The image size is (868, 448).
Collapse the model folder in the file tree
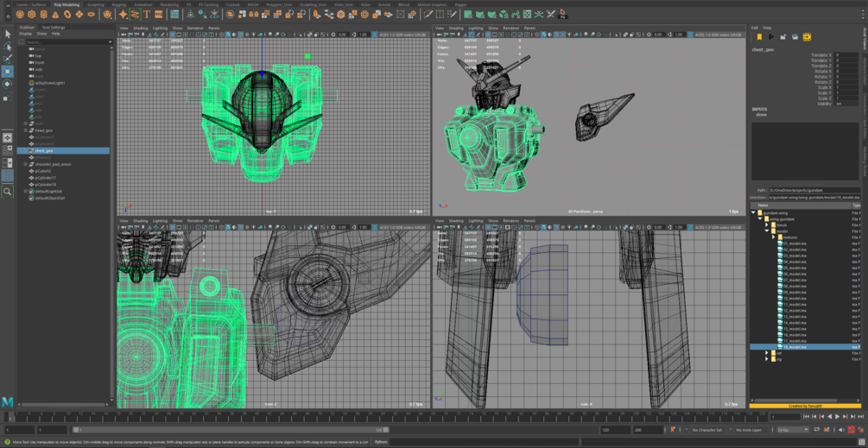pyautogui.click(x=767, y=231)
